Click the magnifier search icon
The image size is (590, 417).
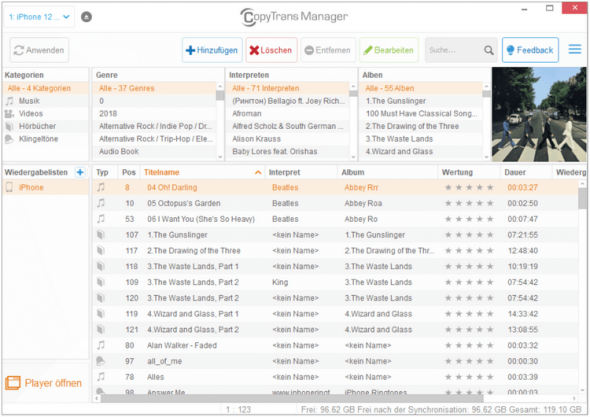pos(489,50)
